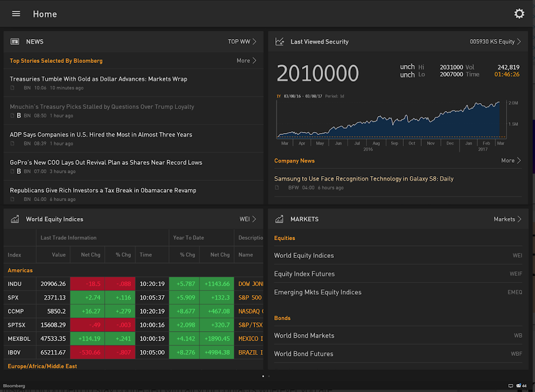
Task: Click the chart icon on the MARKETS panel
Action: [x=279, y=219]
